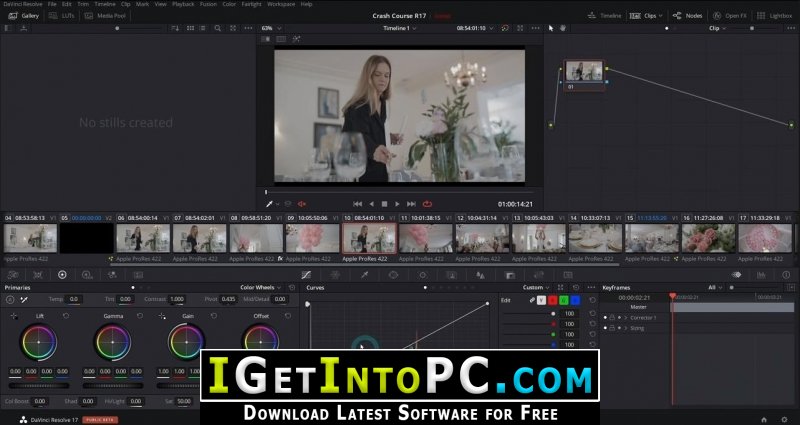Reset the Lift color wheel
This screenshot has width=800, height=425.
[66, 316]
